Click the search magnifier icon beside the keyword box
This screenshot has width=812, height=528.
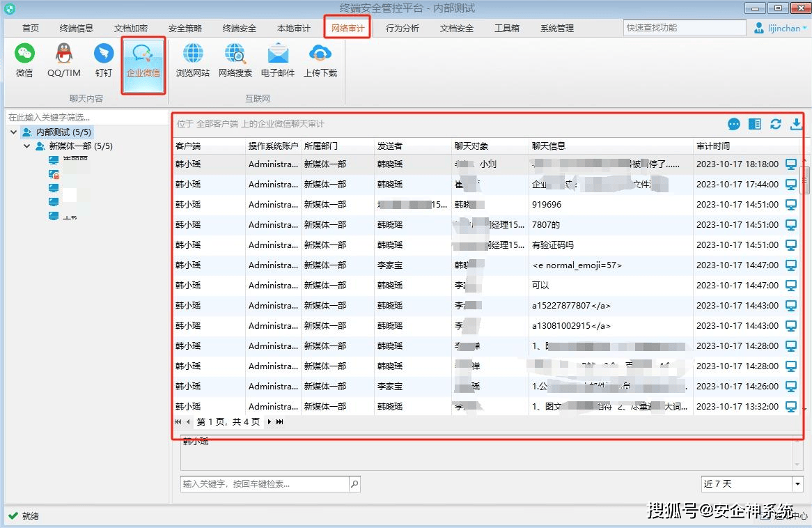point(354,484)
